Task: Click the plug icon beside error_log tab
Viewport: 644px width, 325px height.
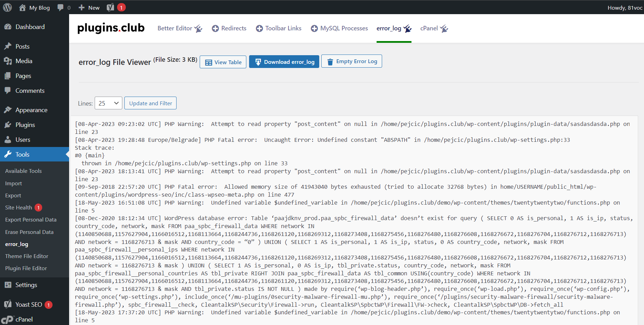Action: 407,29
